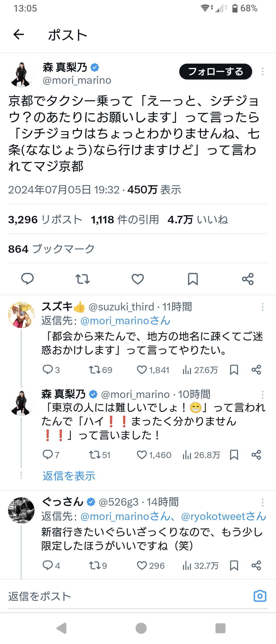The width and height of the screenshot is (276, 644).
Task: Bookmark the main post
Action: coord(193,279)
